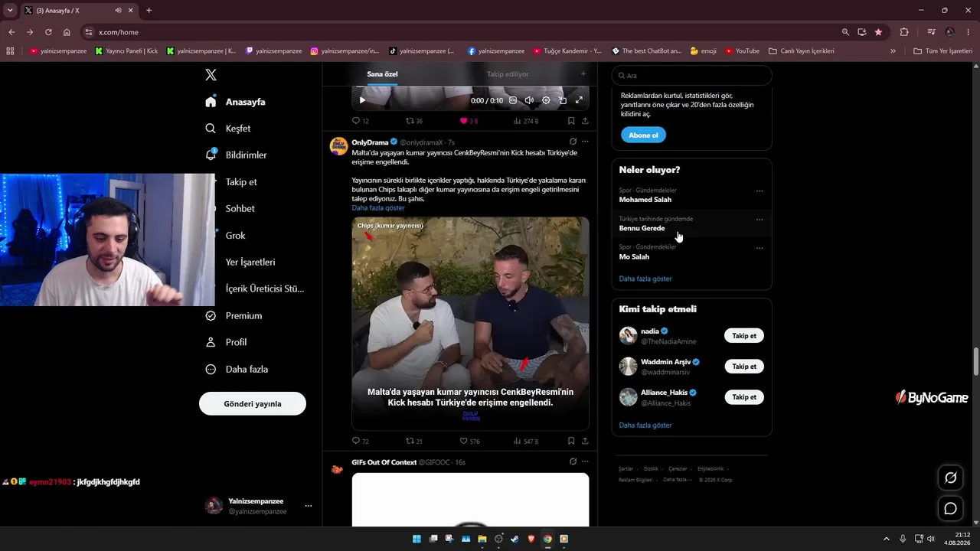Viewport: 980px width, 551px height.
Task: Open more options for Bennu Gerede trend
Action: (759, 220)
